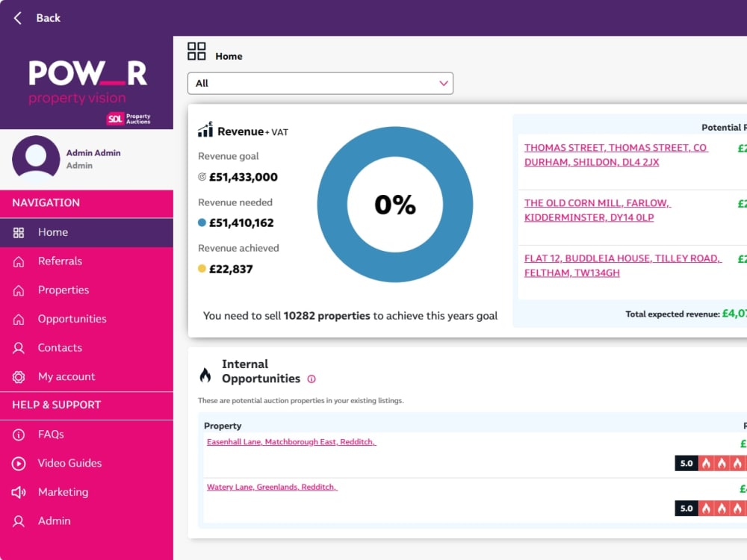Click the £22,837 revenue achieved value
The height and width of the screenshot is (560, 747).
pos(231,269)
